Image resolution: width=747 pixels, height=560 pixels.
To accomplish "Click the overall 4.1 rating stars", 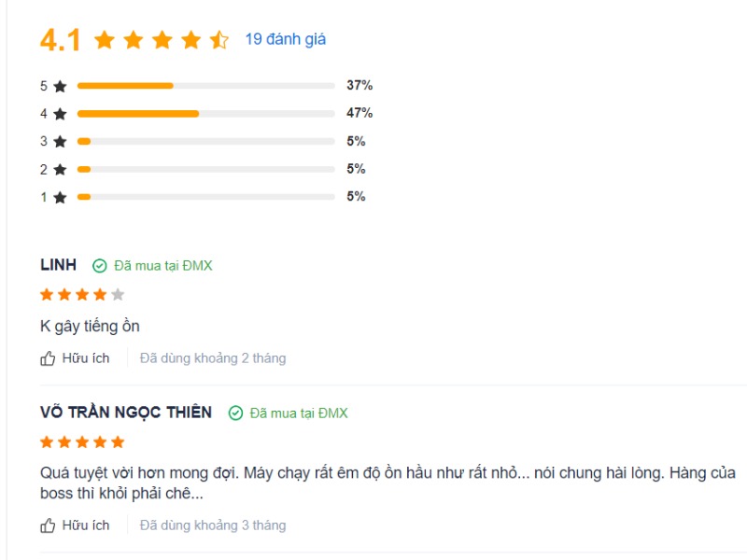I will [x=161, y=40].
